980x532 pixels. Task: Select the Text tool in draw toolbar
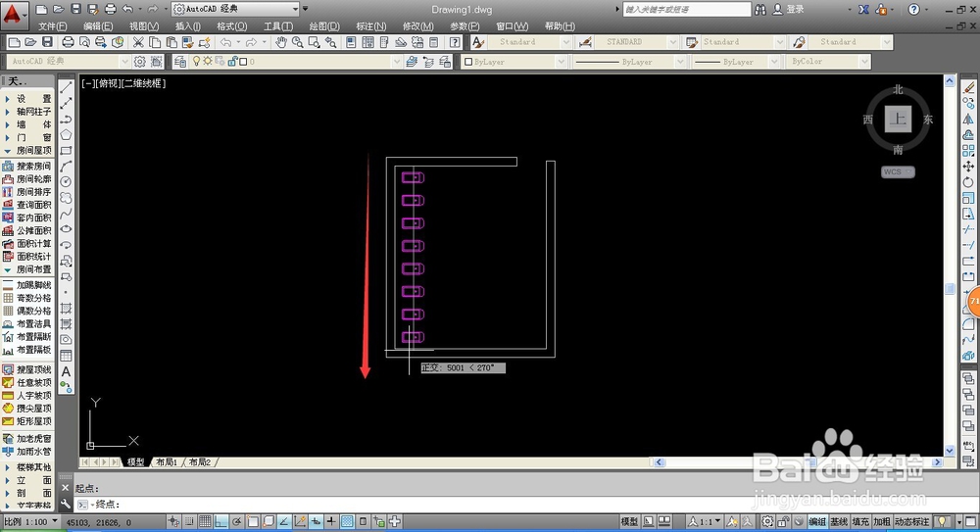[x=66, y=372]
